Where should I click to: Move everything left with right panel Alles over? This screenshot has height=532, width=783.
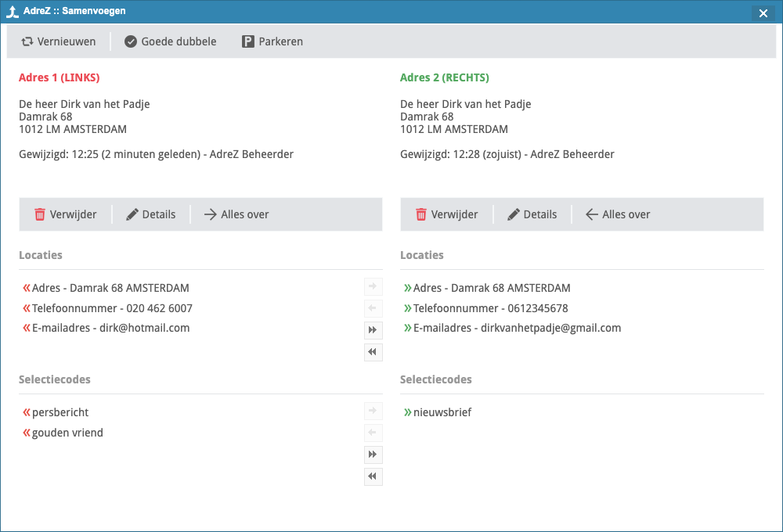tap(618, 214)
